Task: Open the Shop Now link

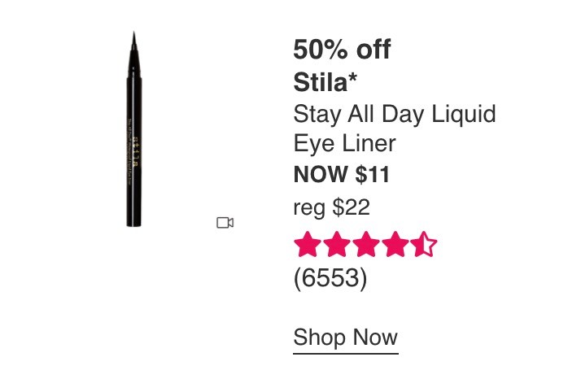Action: (346, 338)
